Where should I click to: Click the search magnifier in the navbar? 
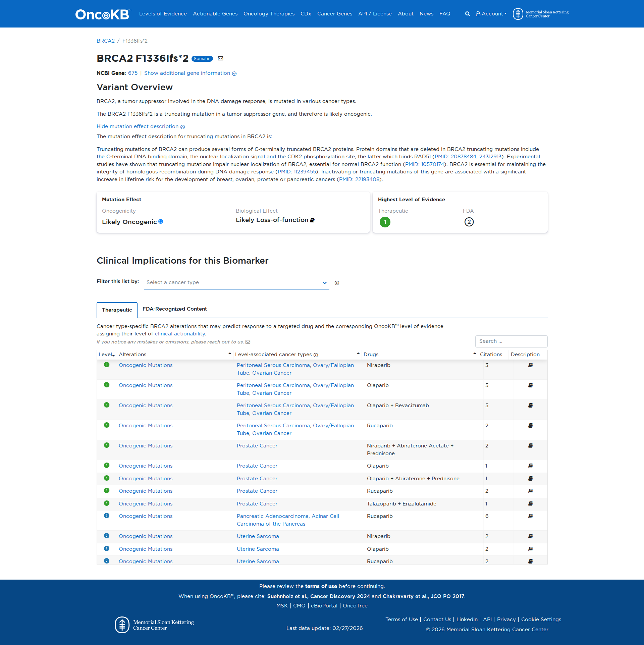coord(467,14)
